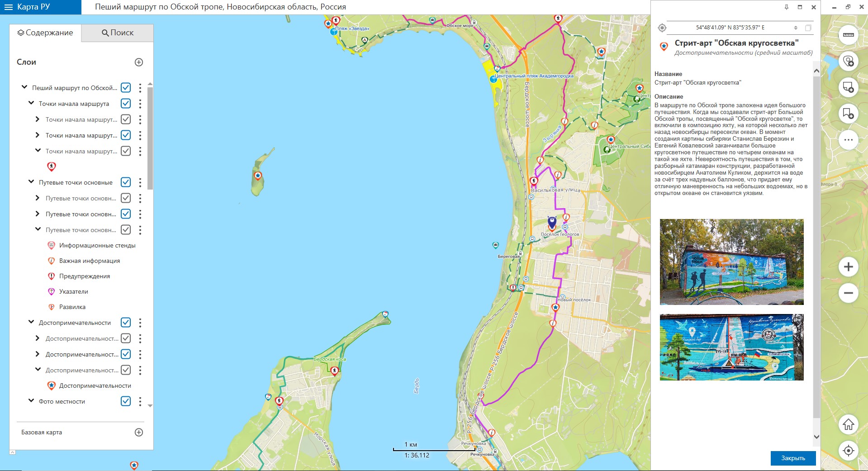Choose the add bookmark tool
868x471 pixels.
tap(849, 114)
